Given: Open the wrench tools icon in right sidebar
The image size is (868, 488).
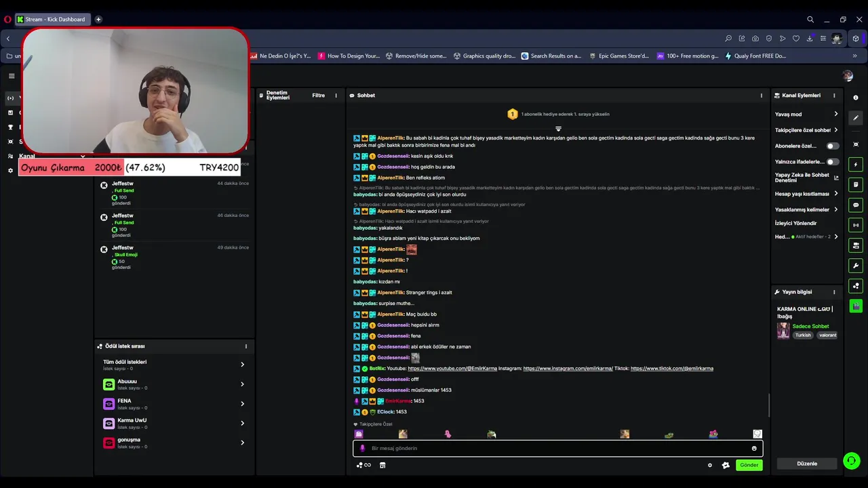Looking at the screenshot, I should tap(856, 266).
